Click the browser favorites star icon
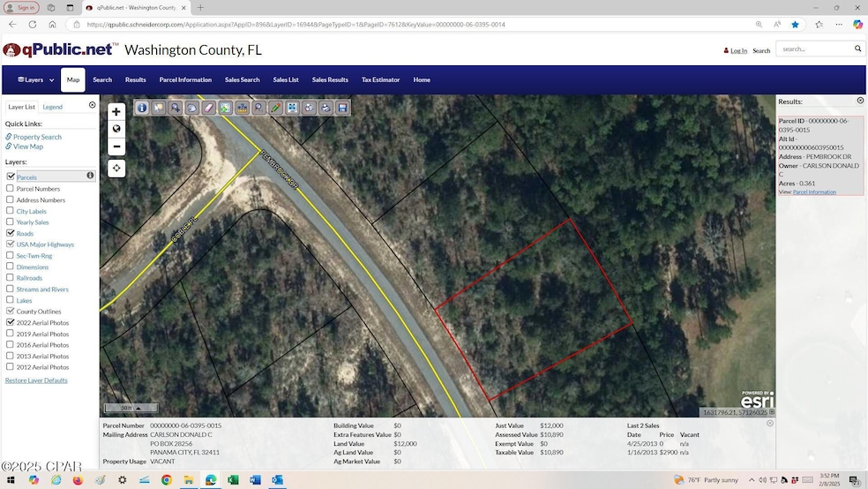 click(796, 25)
